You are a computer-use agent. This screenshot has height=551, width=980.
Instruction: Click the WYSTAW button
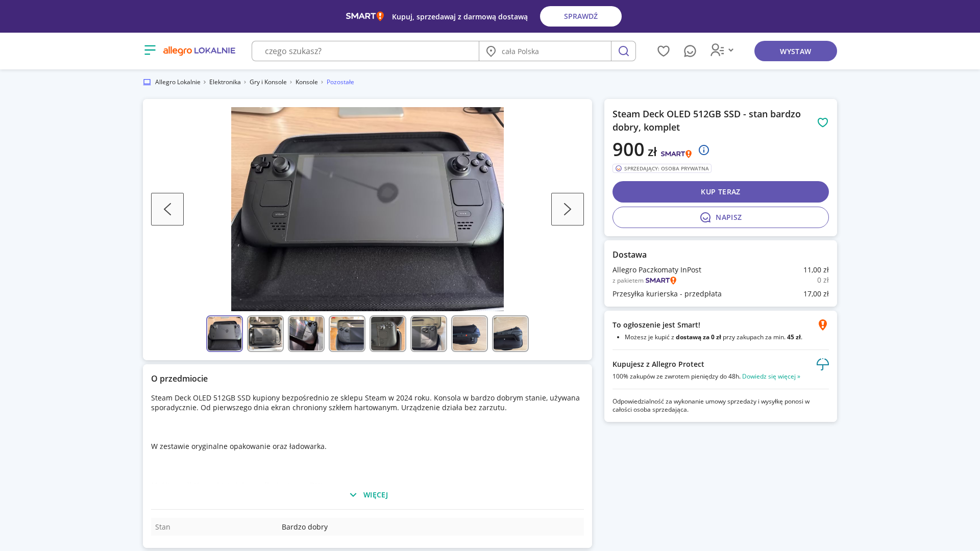(796, 51)
